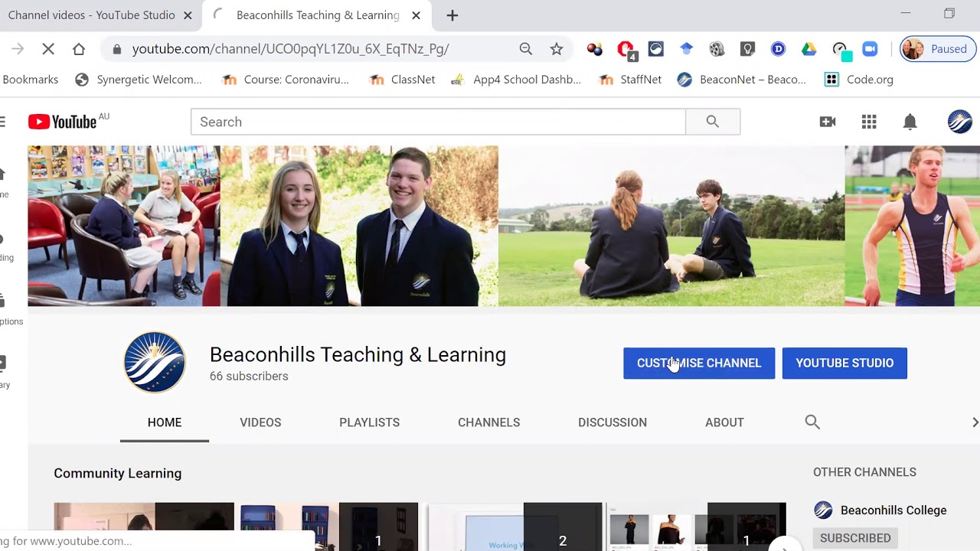This screenshot has height=551, width=980.
Task: Bookmark this page with the star icon
Action: (557, 49)
